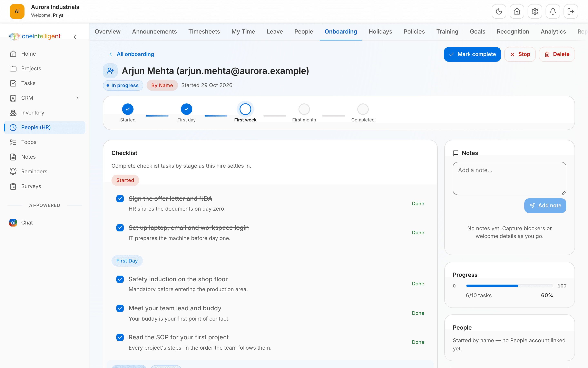Click the By Name badge
The width and height of the screenshot is (588, 368).
[162, 85]
